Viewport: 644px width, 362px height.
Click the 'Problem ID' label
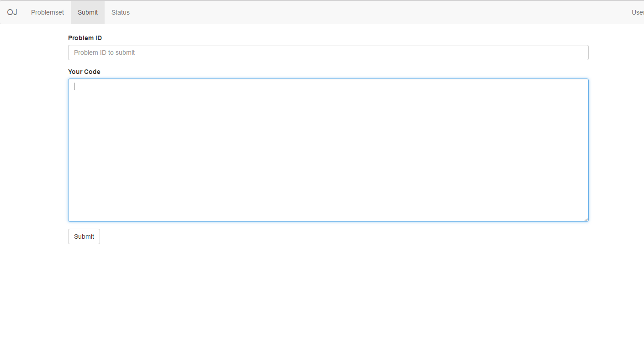click(x=85, y=38)
